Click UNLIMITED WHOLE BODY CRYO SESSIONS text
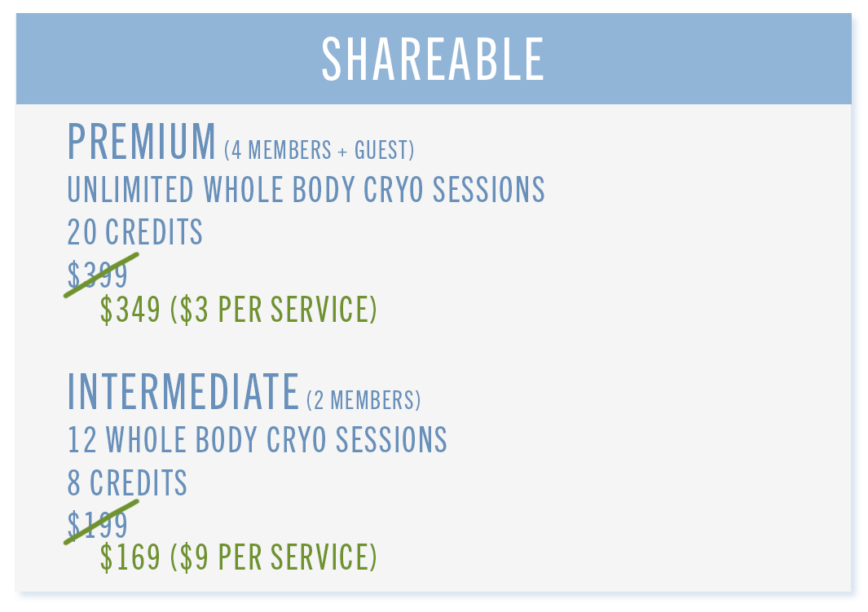Viewport: 868px width, 612px height. click(306, 190)
